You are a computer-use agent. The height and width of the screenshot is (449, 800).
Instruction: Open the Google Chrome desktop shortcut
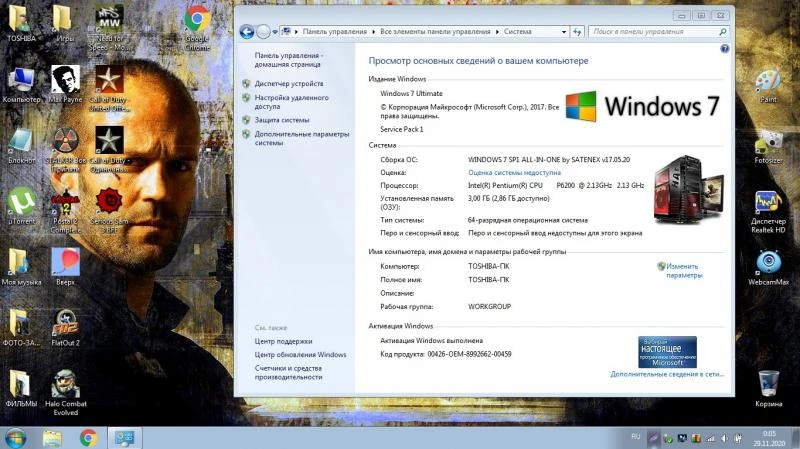tap(197, 28)
